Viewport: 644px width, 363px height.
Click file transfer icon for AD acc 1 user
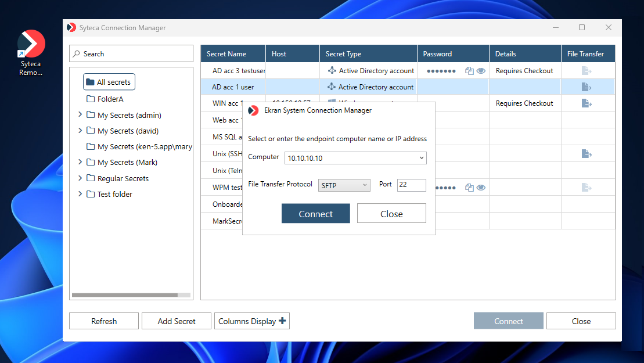click(587, 87)
